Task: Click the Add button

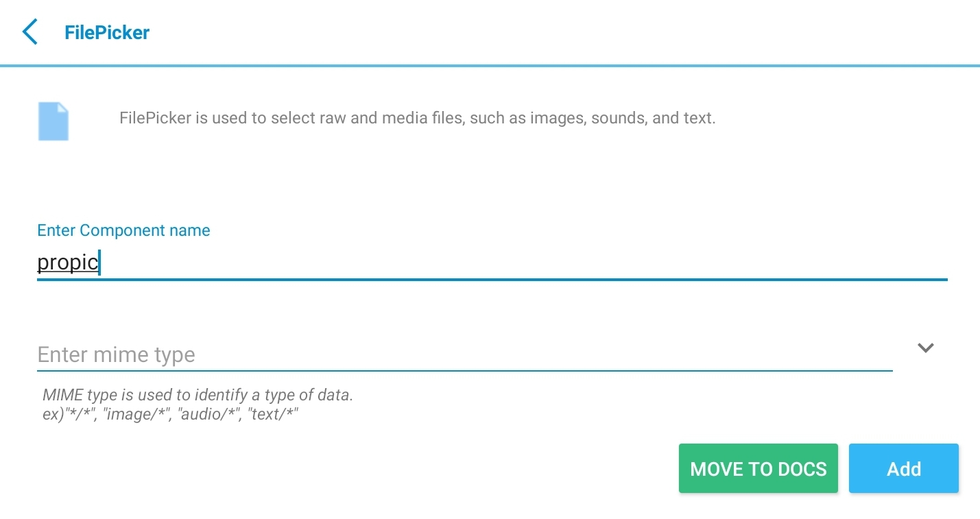Action: pos(903,469)
